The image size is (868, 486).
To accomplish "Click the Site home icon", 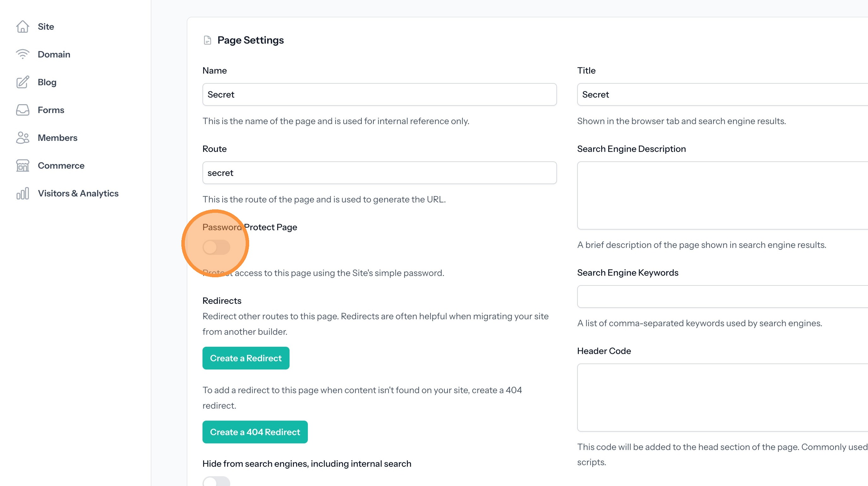I will click(x=23, y=26).
